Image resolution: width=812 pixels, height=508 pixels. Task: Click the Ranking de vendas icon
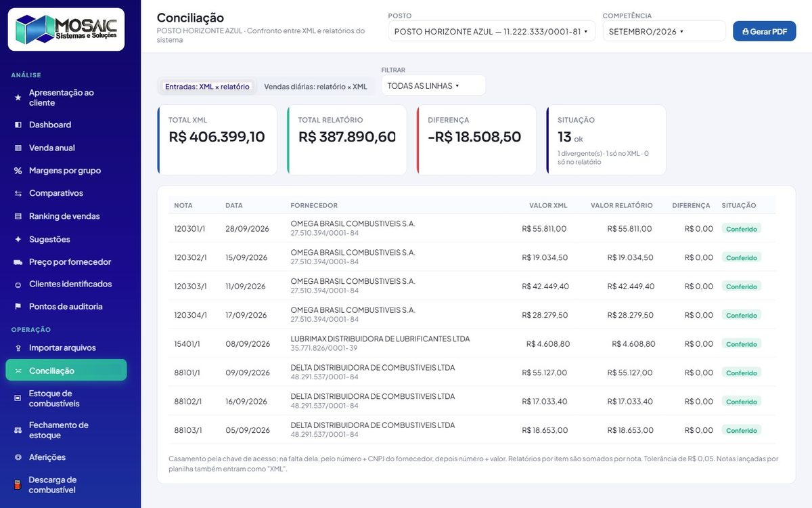pos(18,217)
